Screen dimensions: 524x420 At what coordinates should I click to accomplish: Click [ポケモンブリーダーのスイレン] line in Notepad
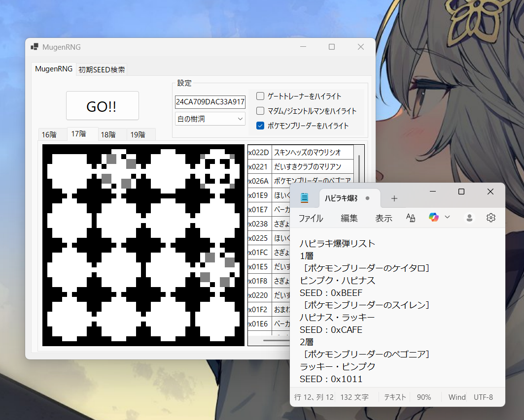366,305
